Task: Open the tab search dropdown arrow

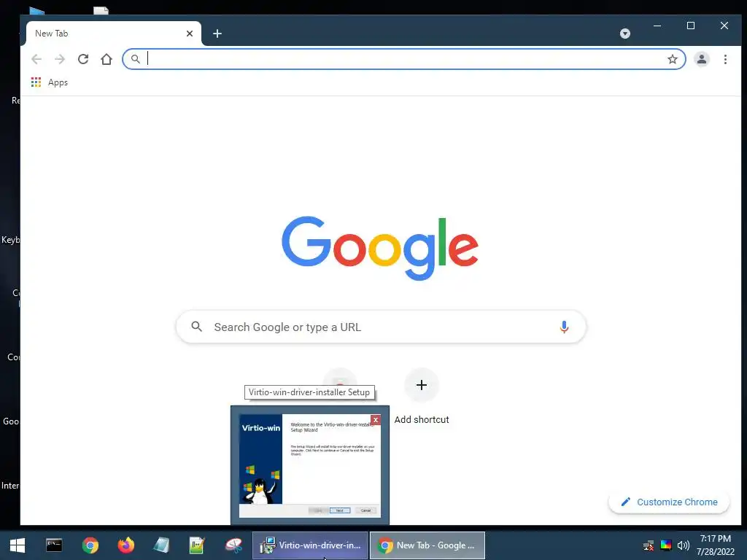Action: click(625, 34)
